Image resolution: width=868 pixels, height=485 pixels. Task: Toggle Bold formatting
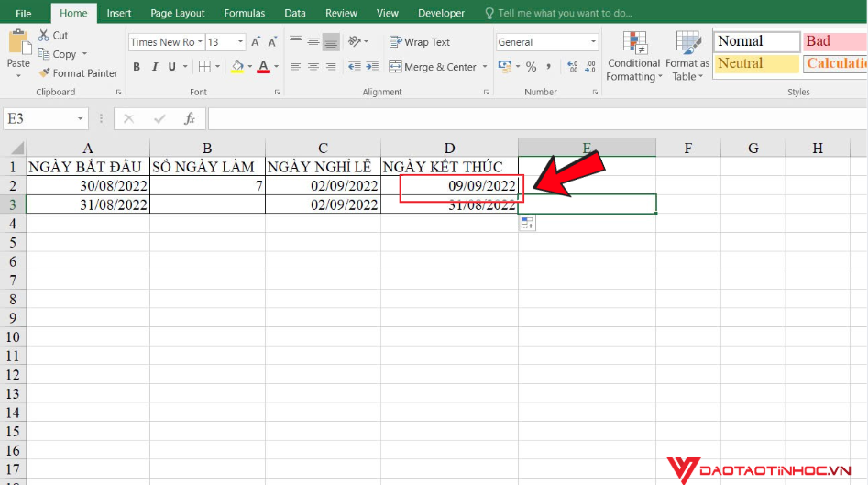pyautogui.click(x=137, y=67)
